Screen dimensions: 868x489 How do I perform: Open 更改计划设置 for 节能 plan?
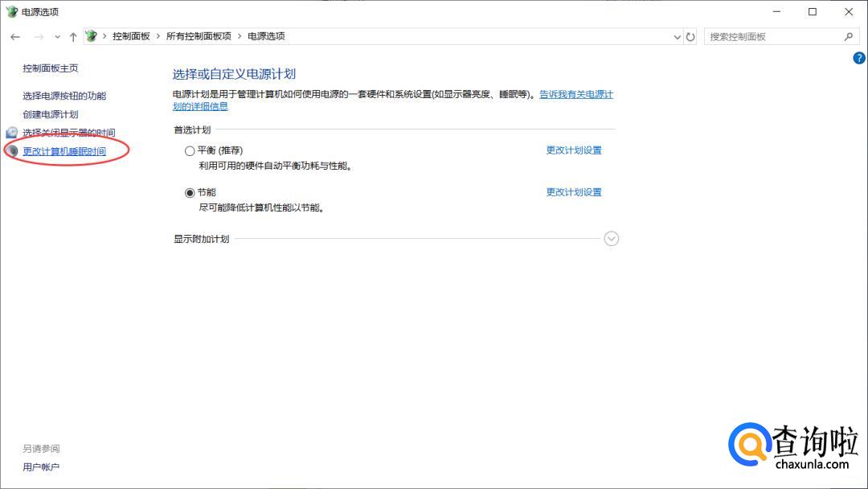[x=574, y=192]
